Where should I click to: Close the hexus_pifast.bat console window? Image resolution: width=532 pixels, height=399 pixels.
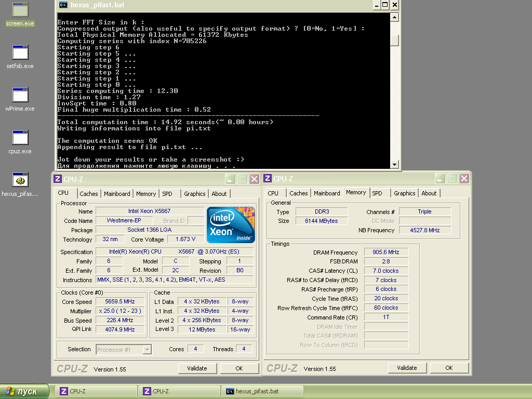click(x=395, y=5)
